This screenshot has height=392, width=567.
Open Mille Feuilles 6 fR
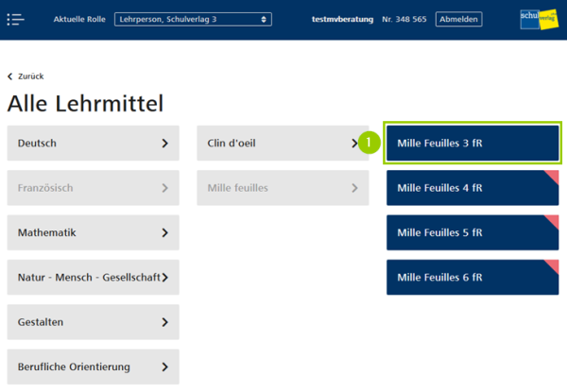tap(472, 277)
